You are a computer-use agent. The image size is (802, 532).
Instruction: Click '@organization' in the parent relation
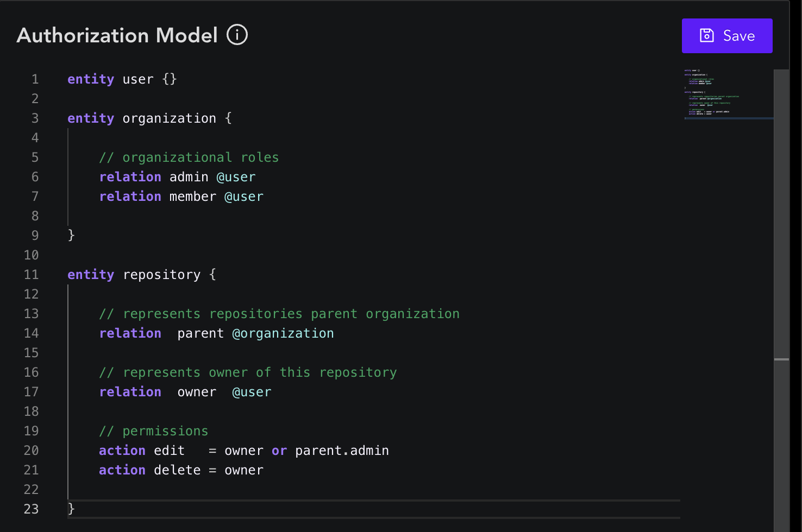point(283,333)
